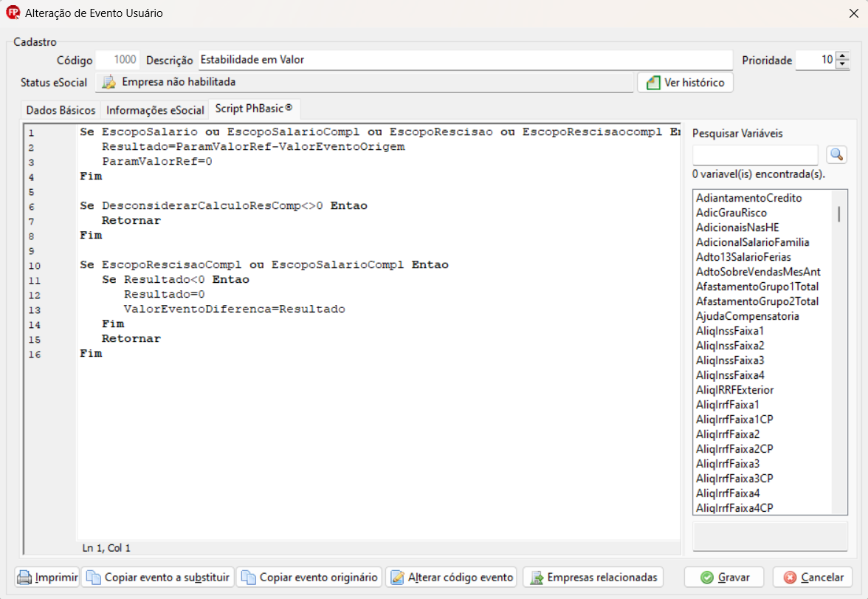The height and width of the screenshot is (599, 868).
Task: Select AdicionalSalarioFamilia variable
Action: 752,243
